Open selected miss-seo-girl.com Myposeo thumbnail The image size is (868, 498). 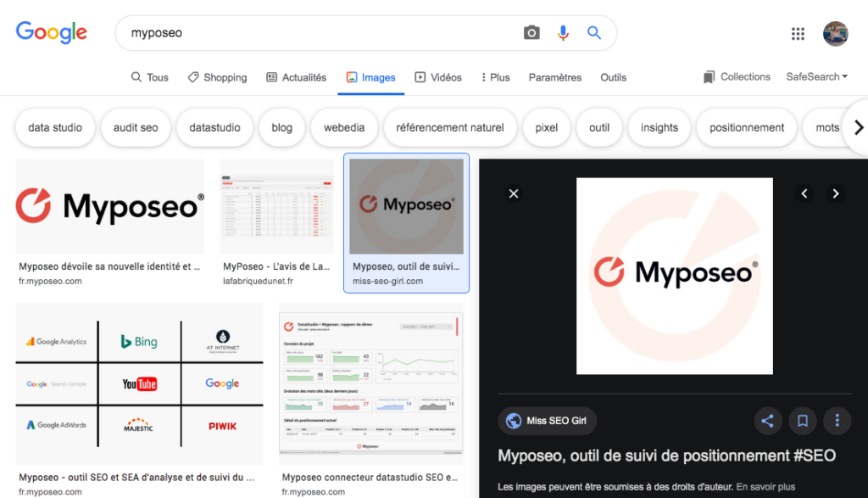406,207
